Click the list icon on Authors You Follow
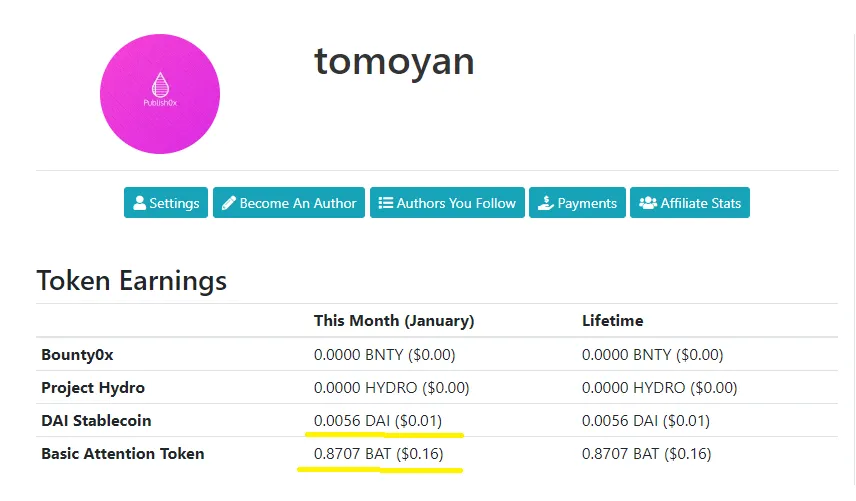856x501 pixels. [x=386, y=203]
